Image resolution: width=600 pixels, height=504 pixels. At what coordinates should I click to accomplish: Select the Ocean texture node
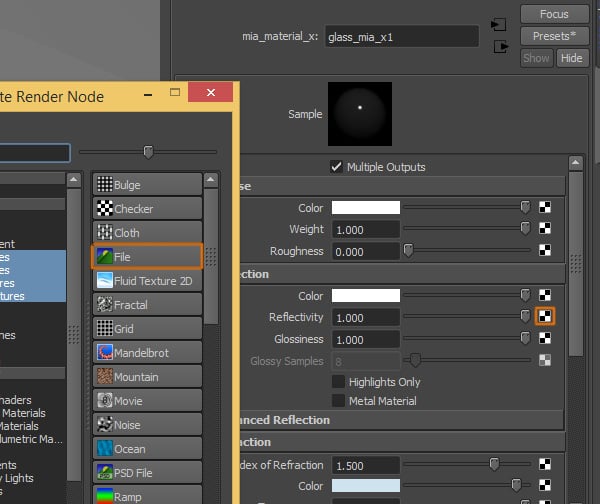(147, 449)
